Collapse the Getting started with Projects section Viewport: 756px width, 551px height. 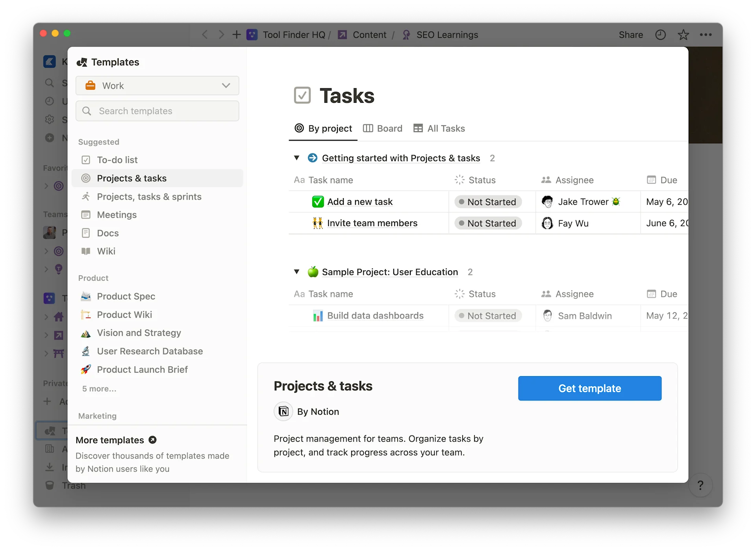(x=297, y=158)
